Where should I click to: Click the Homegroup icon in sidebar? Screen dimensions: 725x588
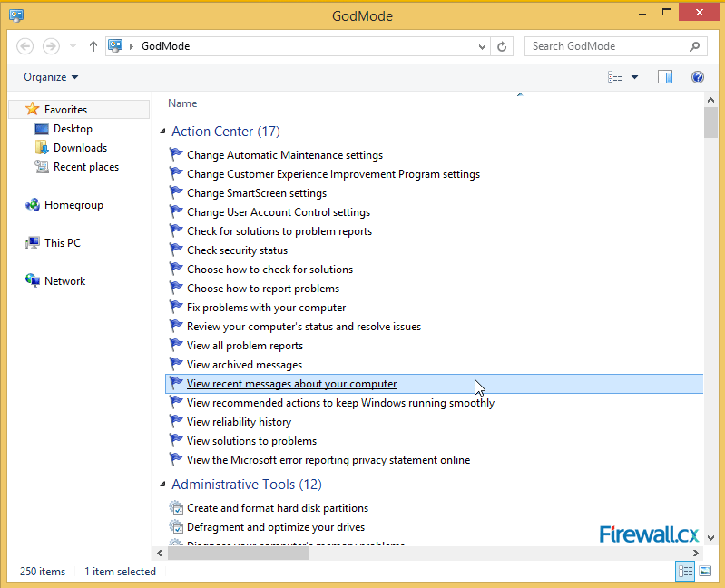(33, 205)
